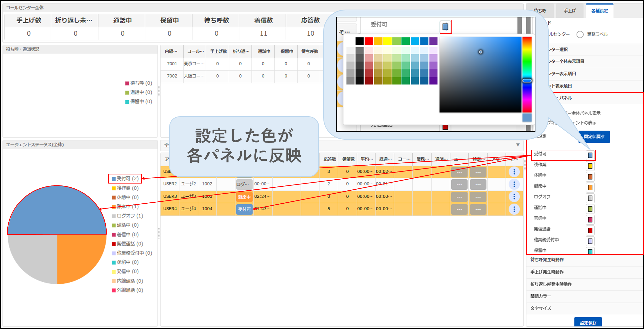Click 発信通話 red color swatch
The image size is (644, 329).
coord(590,230)
